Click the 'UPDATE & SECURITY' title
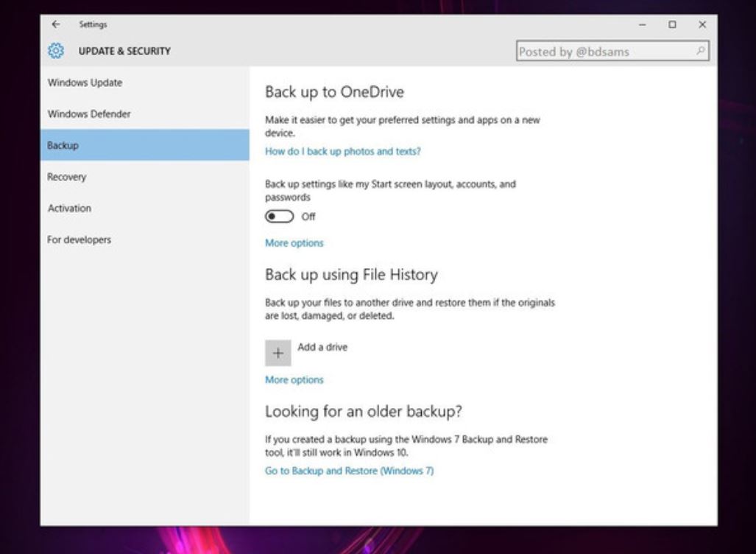 (124, 51)
